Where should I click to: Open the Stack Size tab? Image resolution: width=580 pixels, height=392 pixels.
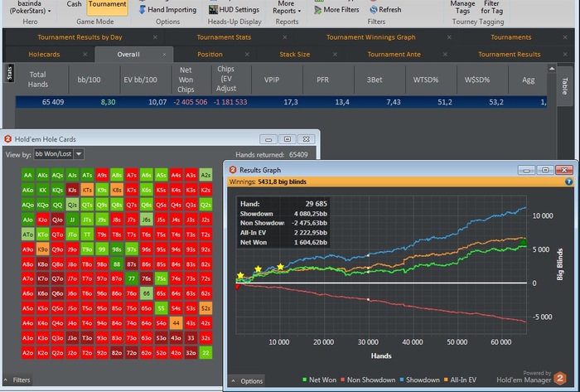294,55
